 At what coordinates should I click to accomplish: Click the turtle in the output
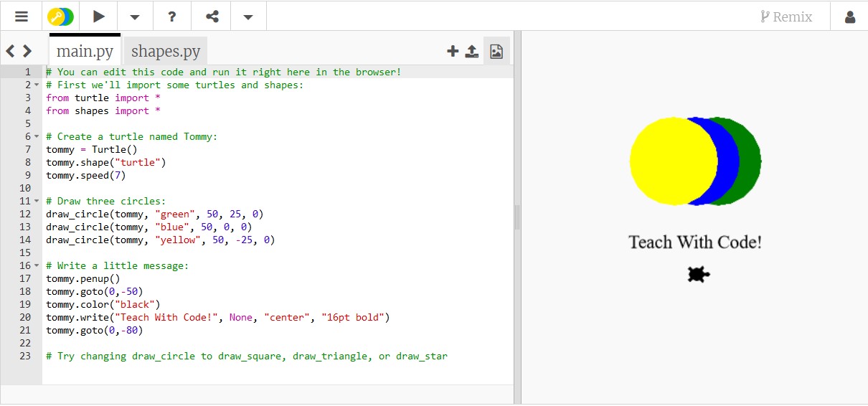[699, 274]
